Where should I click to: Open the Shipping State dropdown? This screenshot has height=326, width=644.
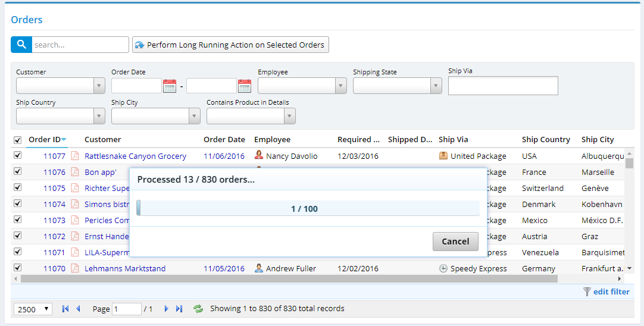point(436,86)
